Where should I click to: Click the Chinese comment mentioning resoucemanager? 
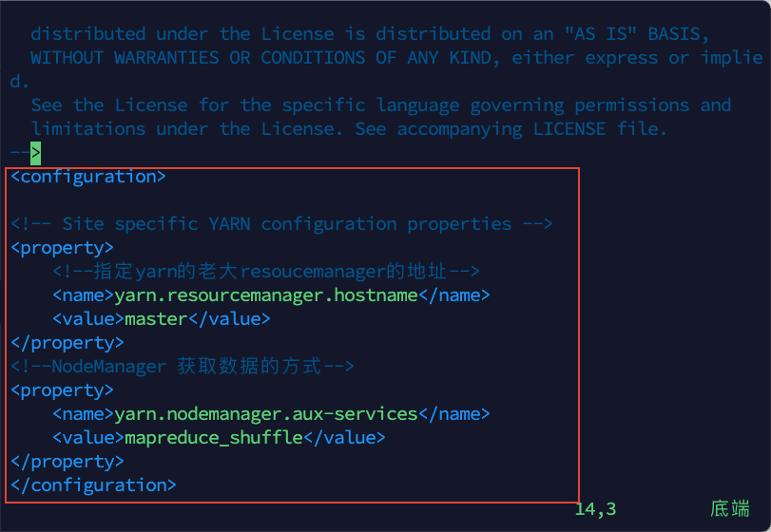click(266, 272)
